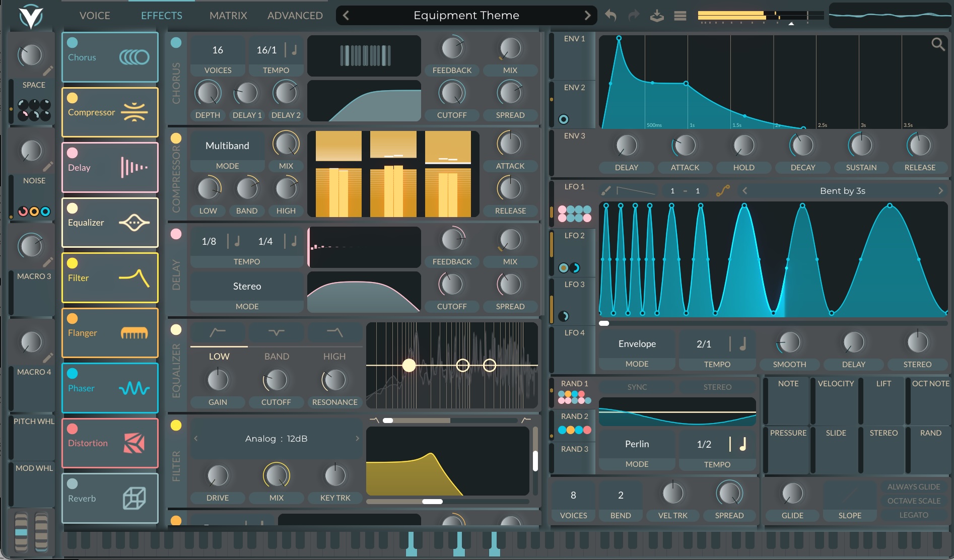
Task: Go to next preset arrow
Action: pos(587,16)
